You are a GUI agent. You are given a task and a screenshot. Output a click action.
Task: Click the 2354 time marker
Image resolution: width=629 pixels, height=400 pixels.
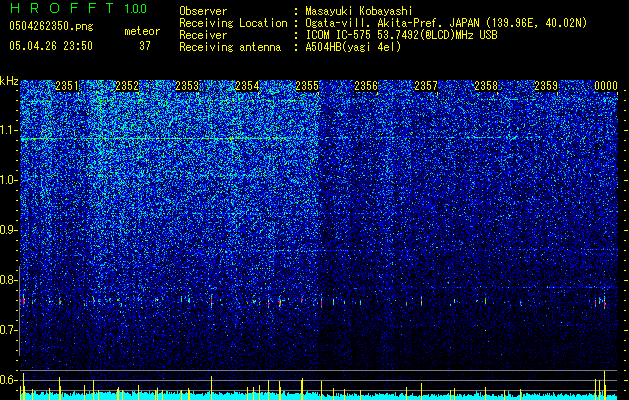(247, 86)
